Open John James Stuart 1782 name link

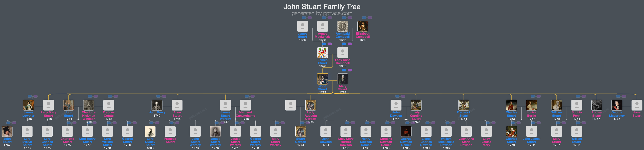pos(531,140)
